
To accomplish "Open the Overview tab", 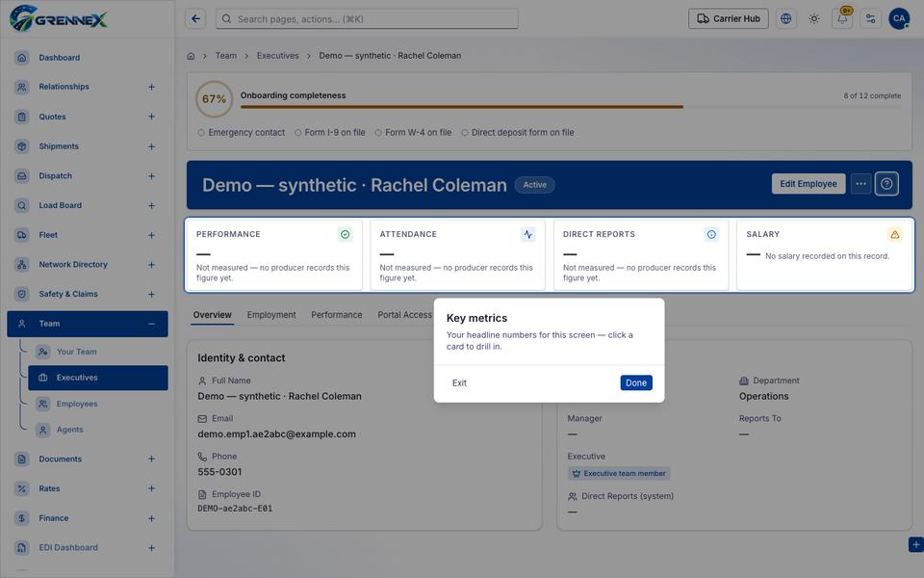I will [212, 315].
